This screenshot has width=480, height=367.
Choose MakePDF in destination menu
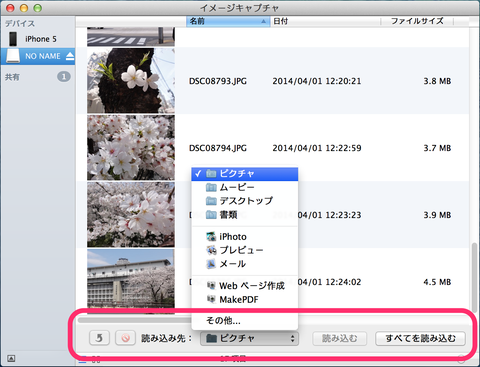pyautogui.click(x=245, y=300)
